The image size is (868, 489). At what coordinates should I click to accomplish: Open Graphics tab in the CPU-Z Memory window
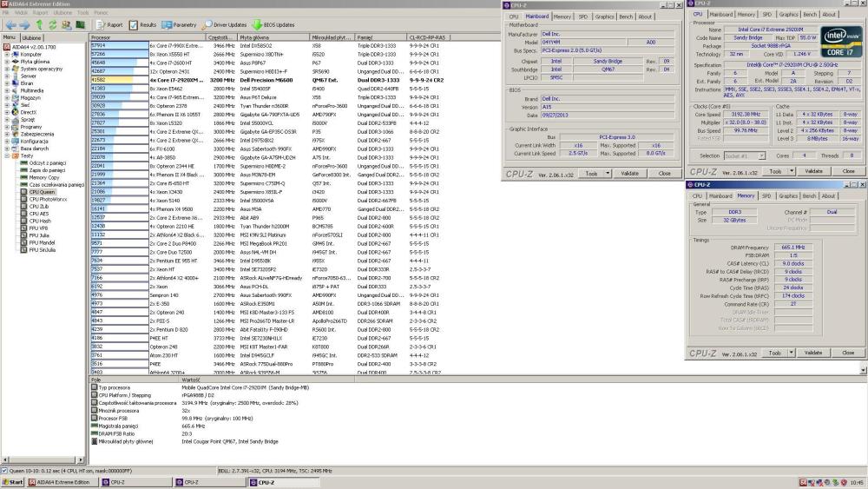pyautogui.click(x=788, y=196)
